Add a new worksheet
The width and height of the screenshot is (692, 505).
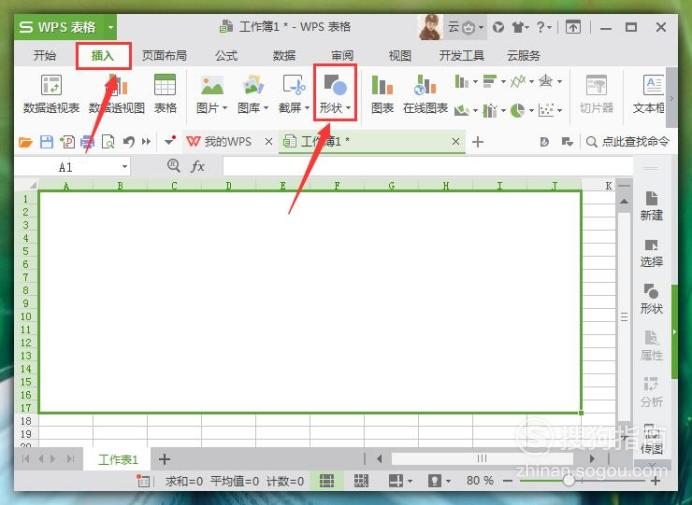(x=164, y=460)
